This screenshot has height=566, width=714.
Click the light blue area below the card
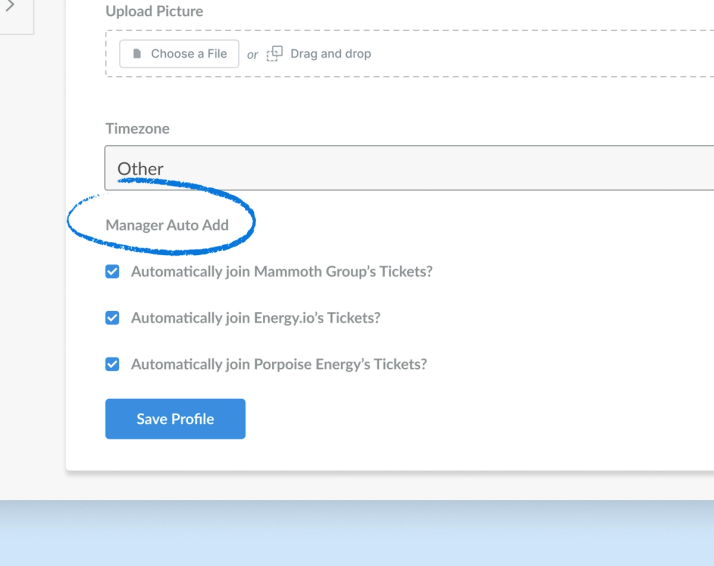click(357, 533)
